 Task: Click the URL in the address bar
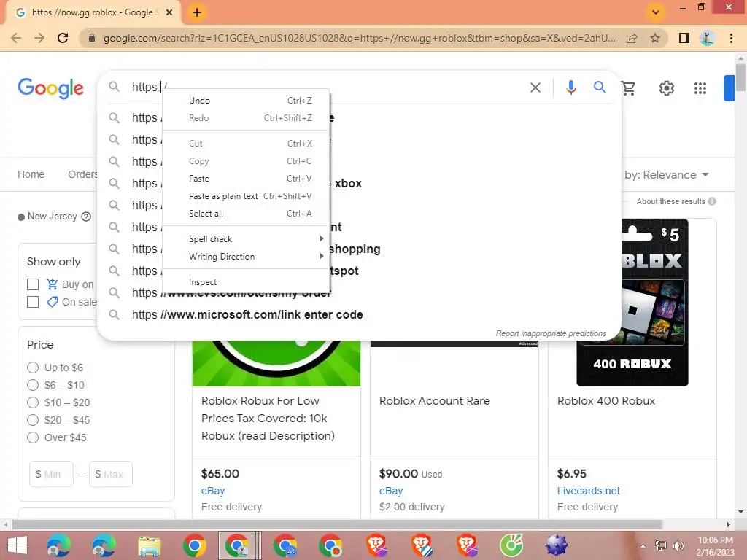pos(359,38)
